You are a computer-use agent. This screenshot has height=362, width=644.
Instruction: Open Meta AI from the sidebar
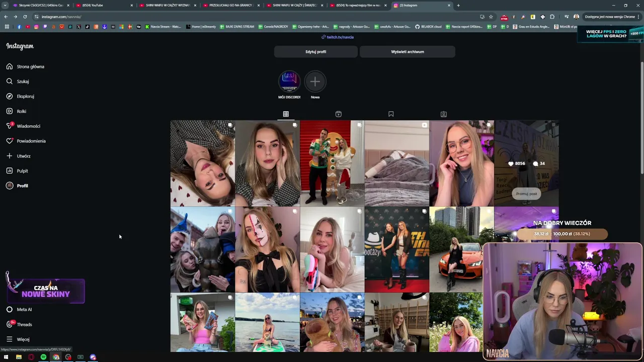coord(19,310)
